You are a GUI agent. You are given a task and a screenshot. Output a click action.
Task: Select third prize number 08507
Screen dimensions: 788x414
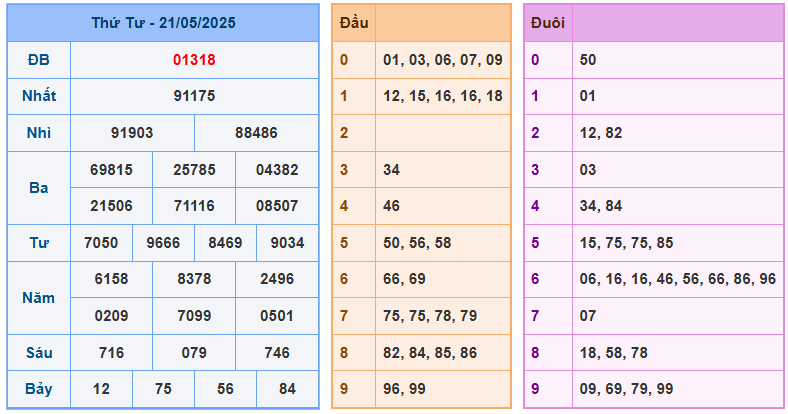coord(277,206)
